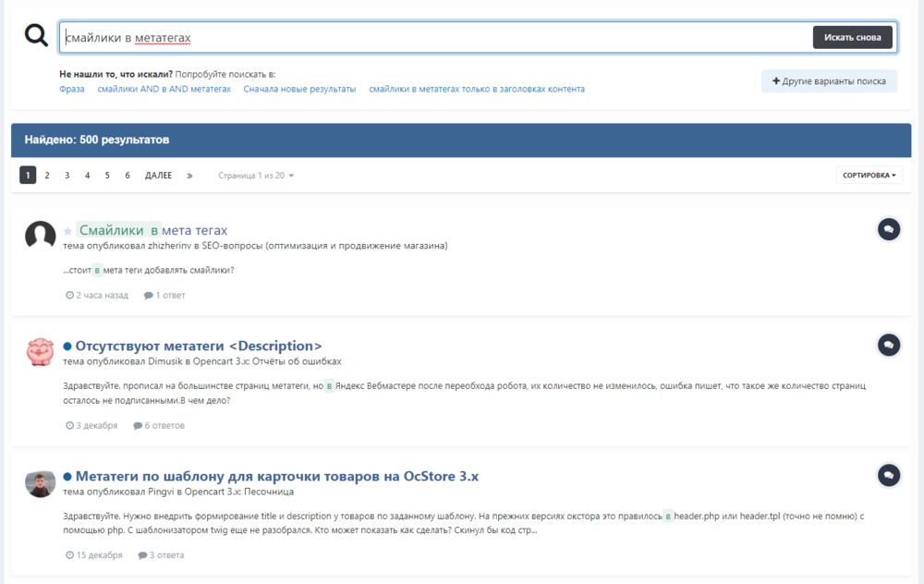924x584 pixels.
Task: Click the ДАЛЕЕ next page link
Action: [158, 176]
